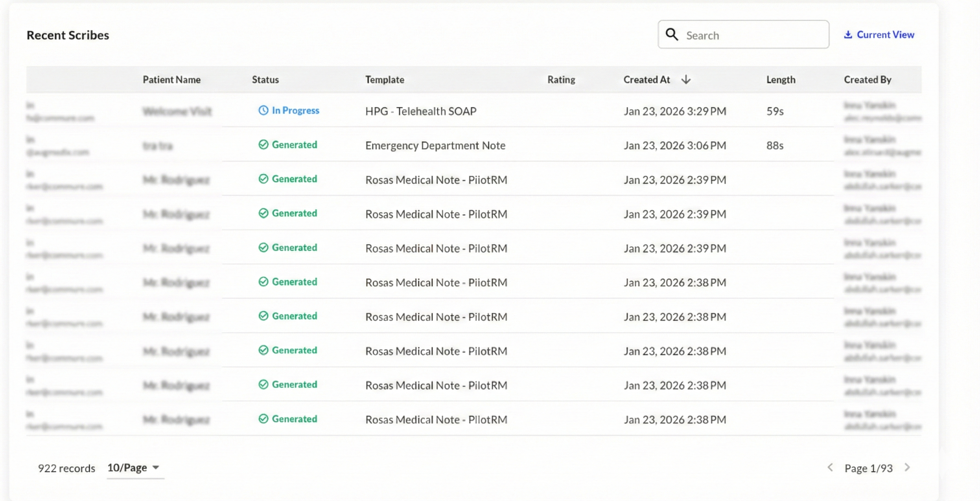
Task: Click the Status column header
Action: [265, 80]
